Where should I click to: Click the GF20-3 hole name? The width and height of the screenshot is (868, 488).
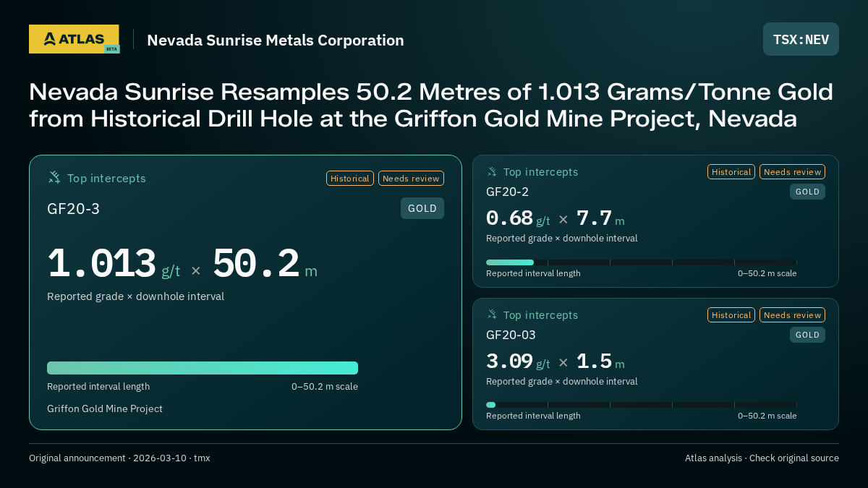pos(73,209)
